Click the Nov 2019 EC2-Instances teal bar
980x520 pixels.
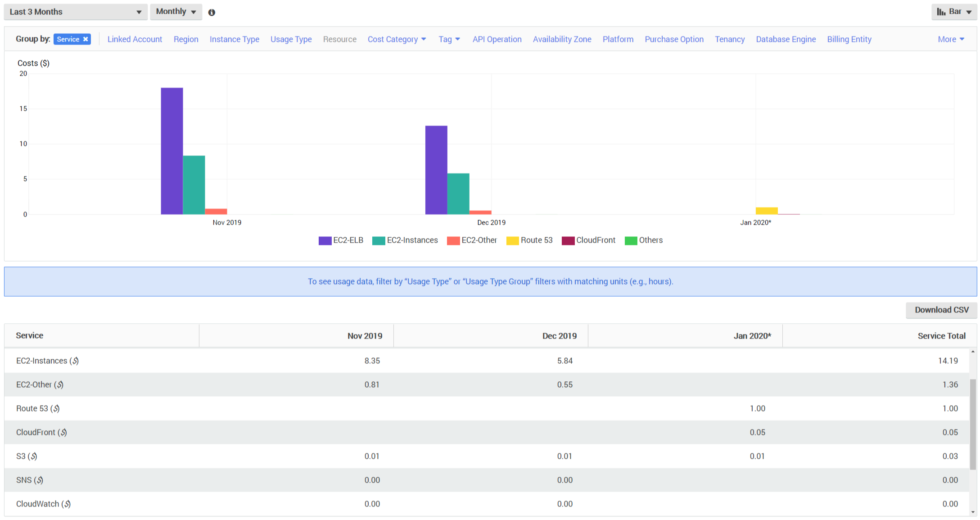pos(194,185)
